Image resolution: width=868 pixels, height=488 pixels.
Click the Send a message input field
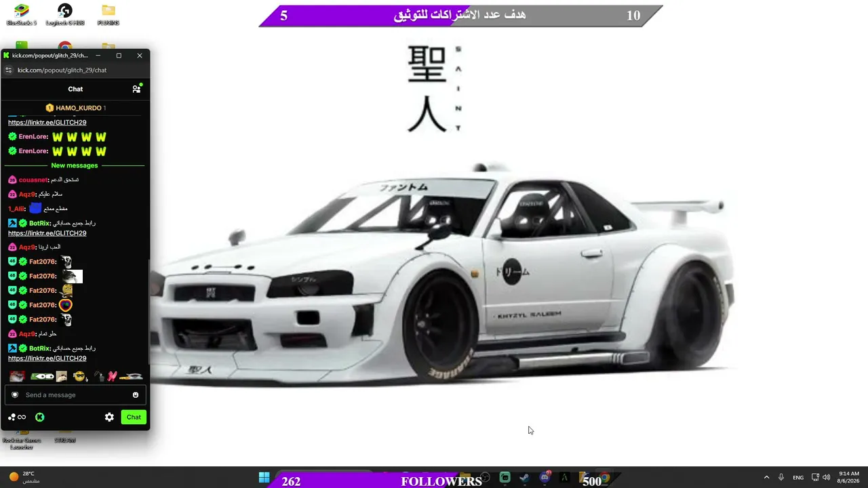(75, 395)
